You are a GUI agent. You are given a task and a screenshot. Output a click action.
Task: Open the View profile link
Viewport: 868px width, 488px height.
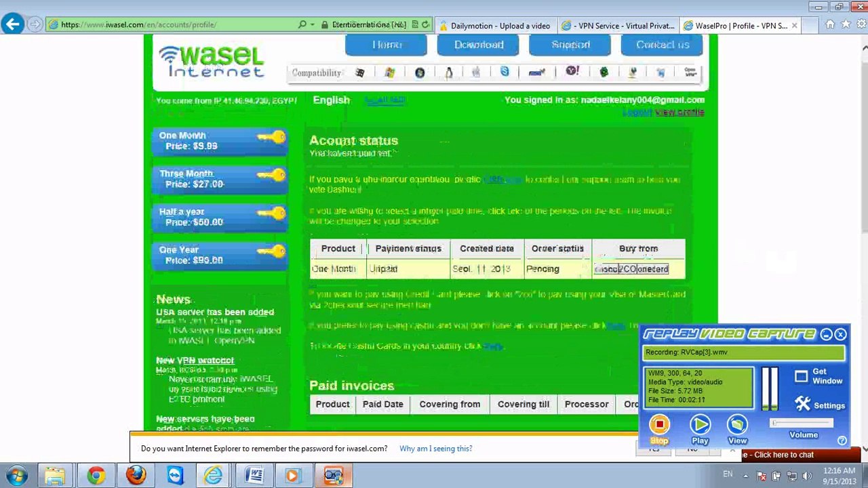tap(679, 112)
